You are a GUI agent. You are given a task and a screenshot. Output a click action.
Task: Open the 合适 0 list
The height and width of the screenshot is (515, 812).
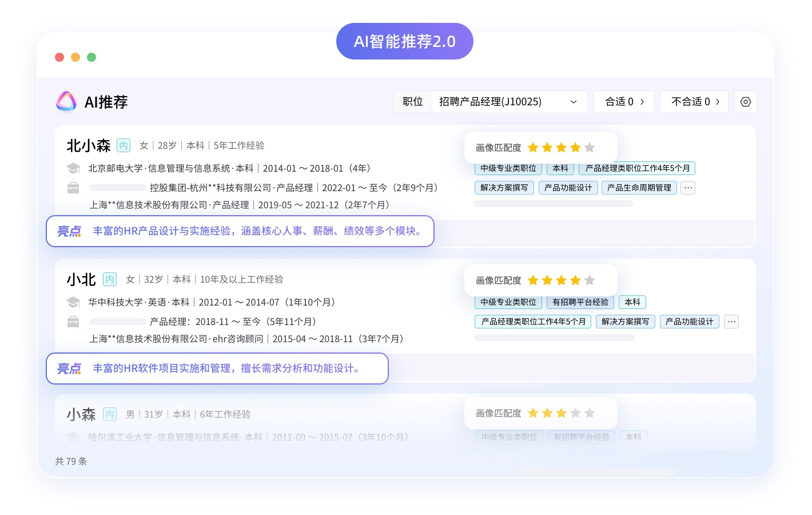(x=624, y=102)
